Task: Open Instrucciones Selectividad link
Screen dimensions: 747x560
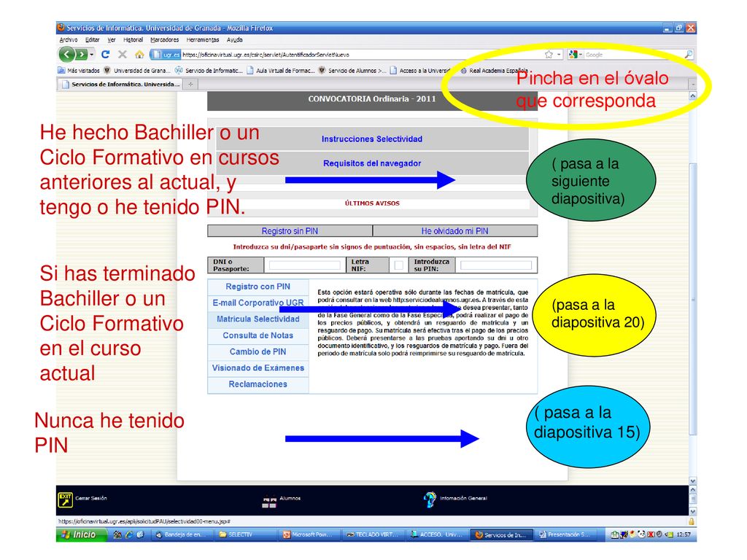Action: (x=371, y=139)
